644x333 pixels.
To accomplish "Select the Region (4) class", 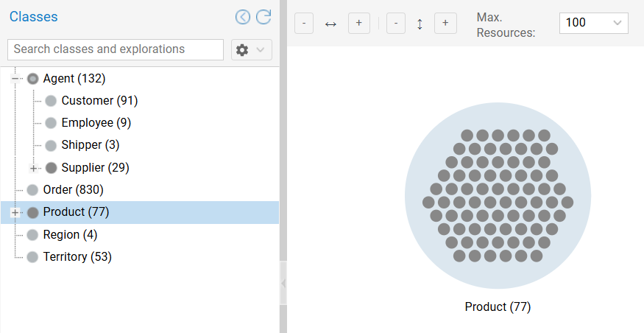I will (x=70, y=235).
